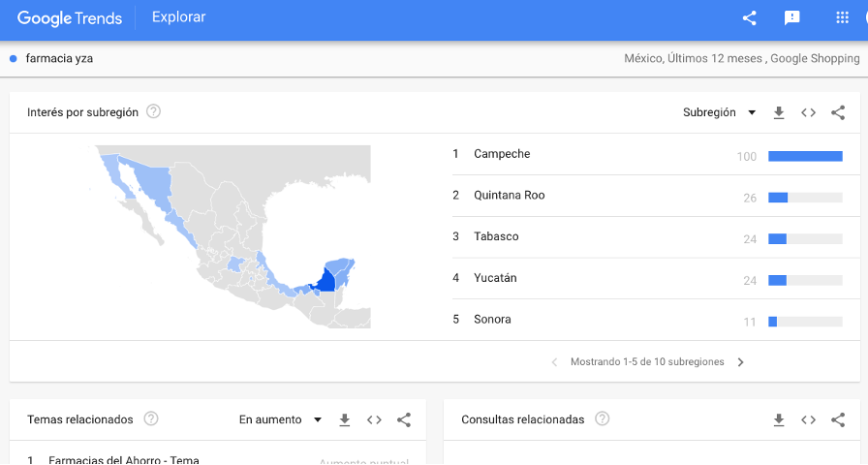
Task: Open the send feedback icon in the header
Action: (791, 17)
